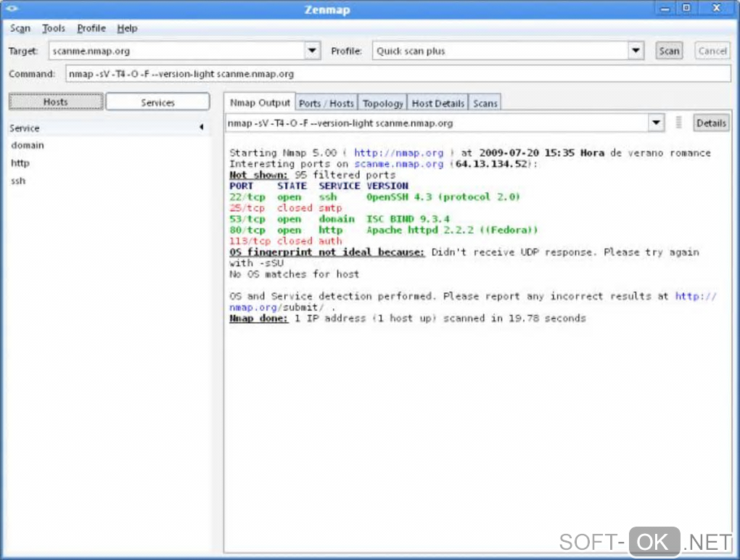
Task: Click the 53/tcp open domain line
Action: pyautogui.click(x=340, y=219)
